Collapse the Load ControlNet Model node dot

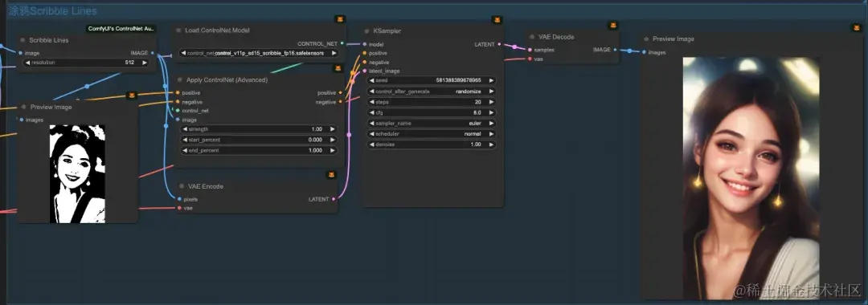pyautogui.click(x=178, y=31)
